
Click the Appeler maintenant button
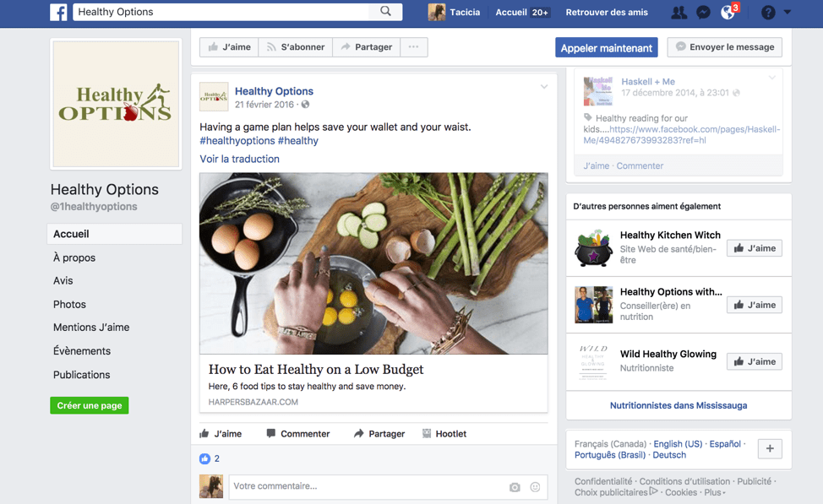click(607, 47)
